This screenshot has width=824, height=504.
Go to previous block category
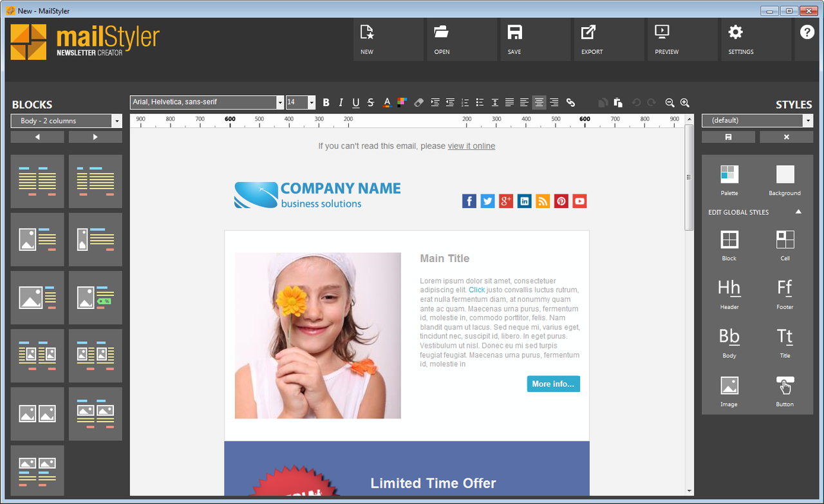37,137
